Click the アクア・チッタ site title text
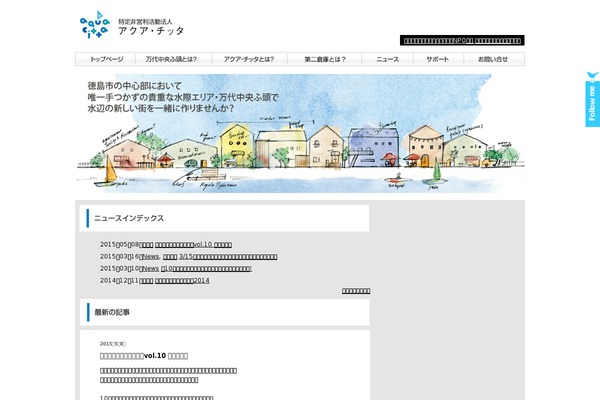The image size is (600, 400). coord(151,31)
